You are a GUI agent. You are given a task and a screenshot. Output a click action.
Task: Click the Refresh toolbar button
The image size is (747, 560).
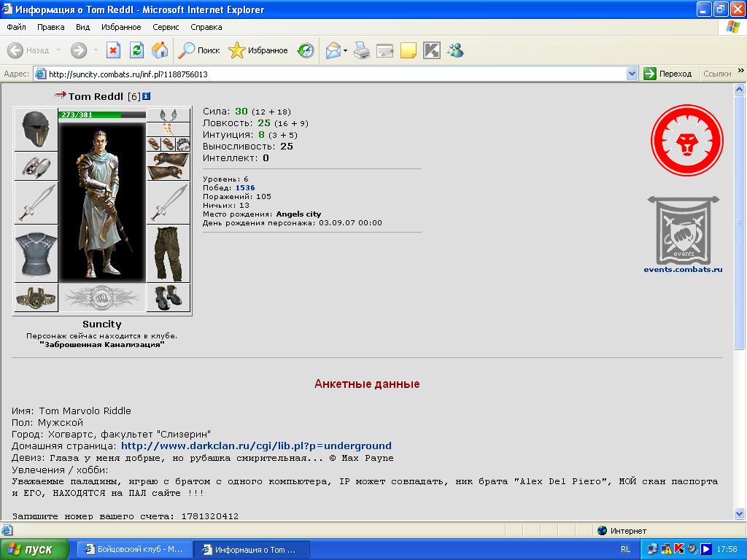coord(136,50)
